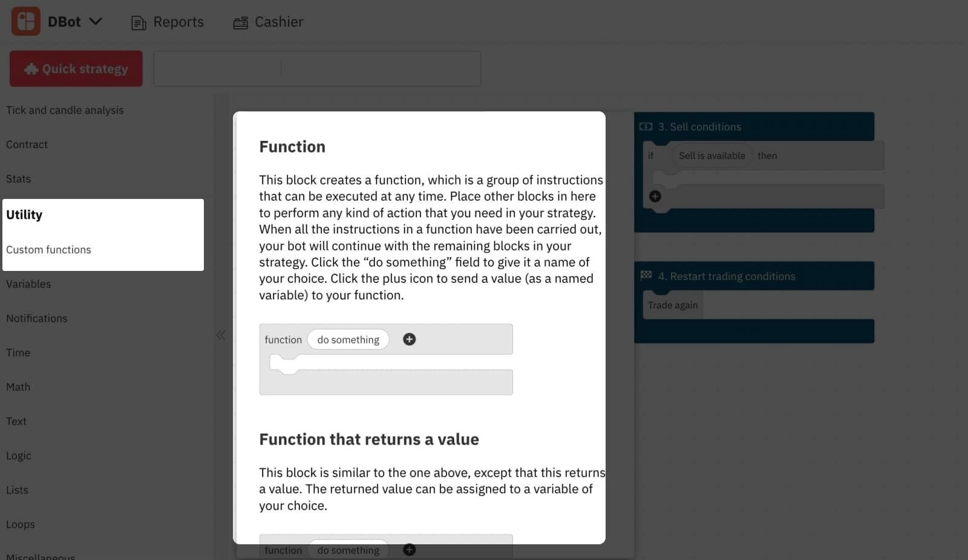Click the banknote icon on Sell conditions header

[x=646, y=126]
